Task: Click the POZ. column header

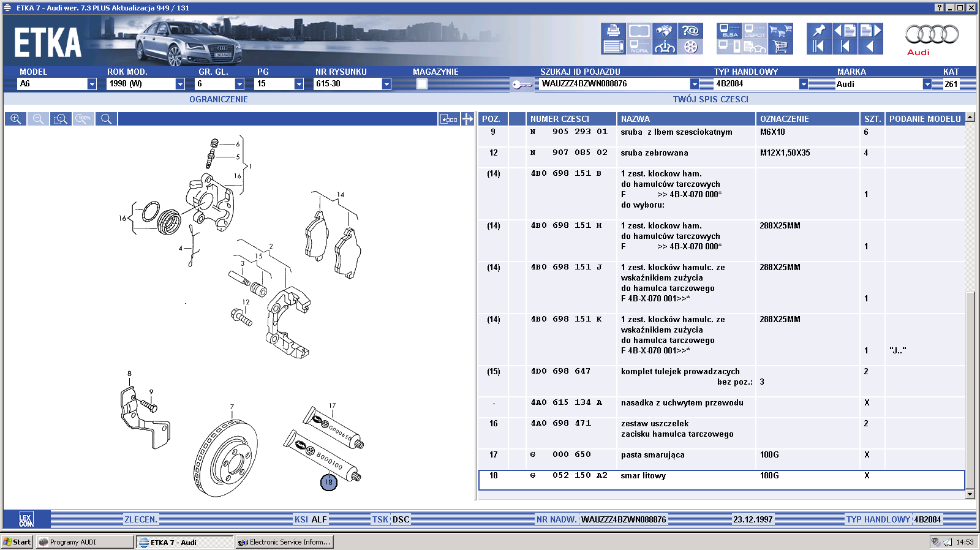Action: (492, 119)
